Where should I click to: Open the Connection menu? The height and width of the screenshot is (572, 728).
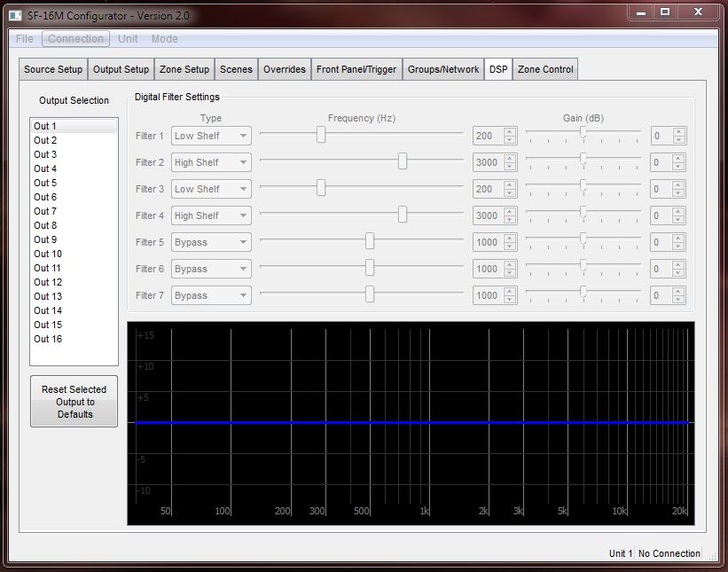point(75,38)
